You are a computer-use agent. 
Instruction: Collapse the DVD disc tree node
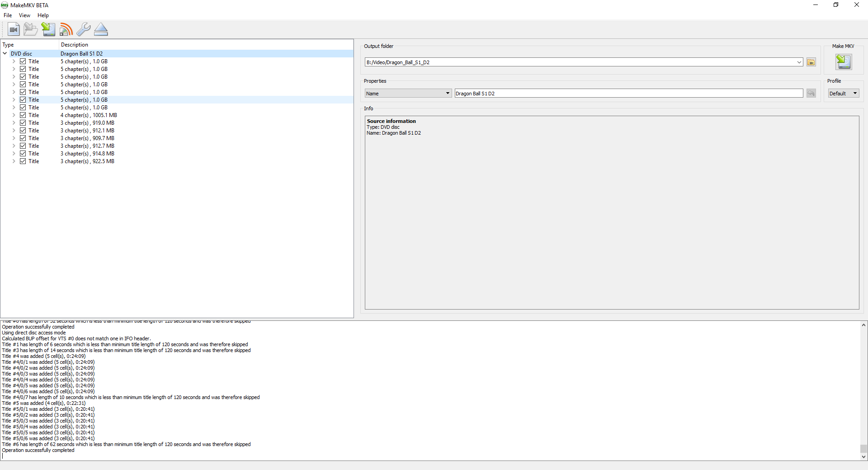tap(5, 53)
